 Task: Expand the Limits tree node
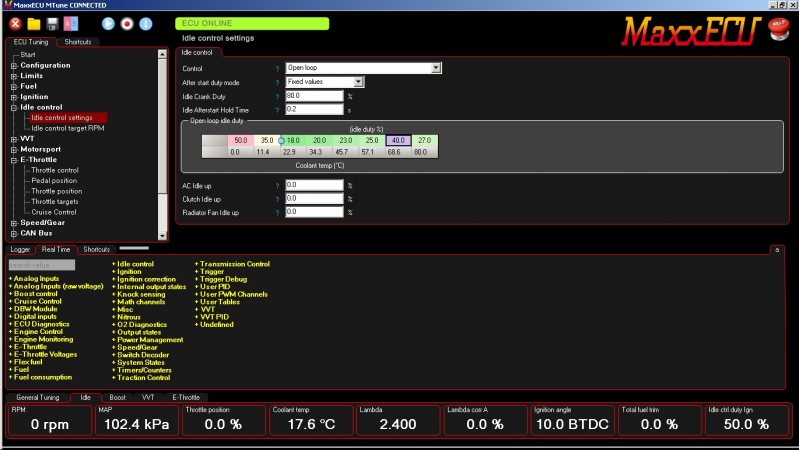[x=14, y=76]
